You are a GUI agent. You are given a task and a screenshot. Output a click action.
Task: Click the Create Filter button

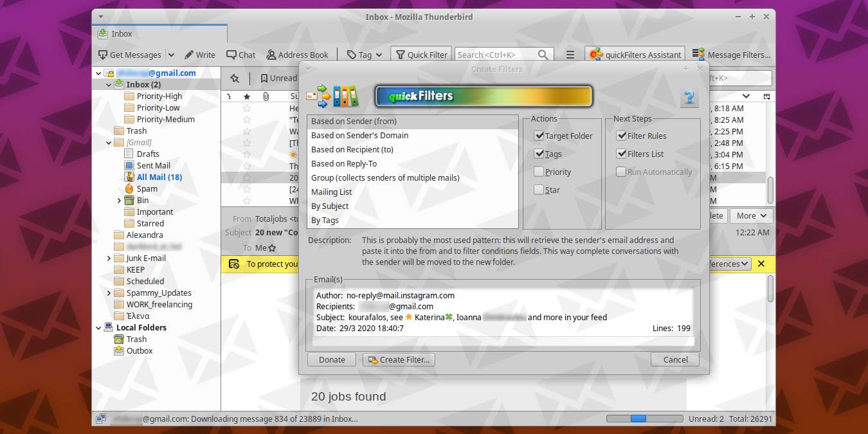pos(399,359)
